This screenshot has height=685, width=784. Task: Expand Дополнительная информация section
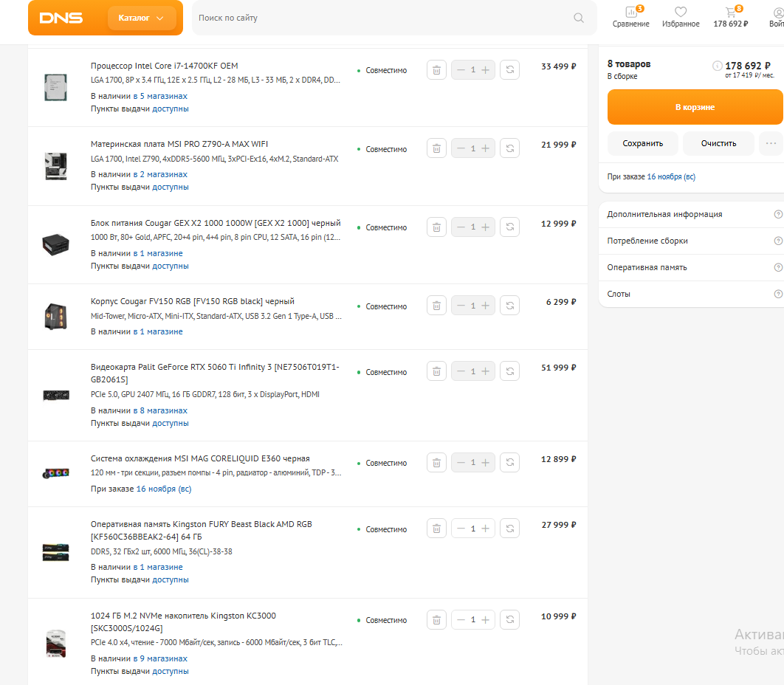click(x=692, y=214)
